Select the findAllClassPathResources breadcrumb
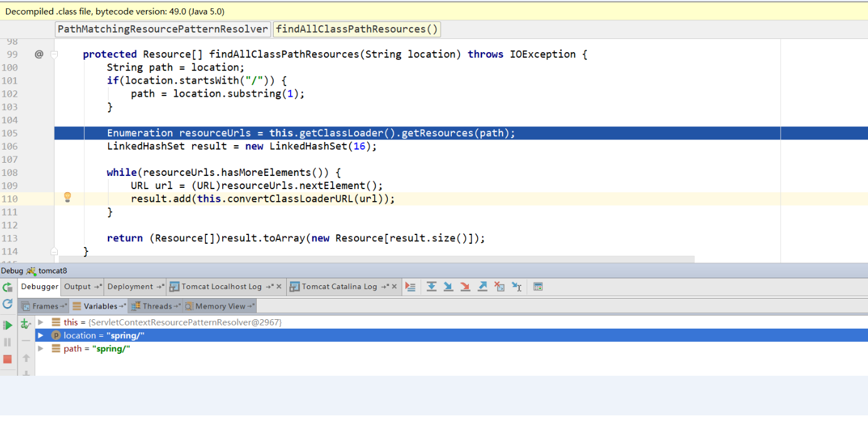 356,29
